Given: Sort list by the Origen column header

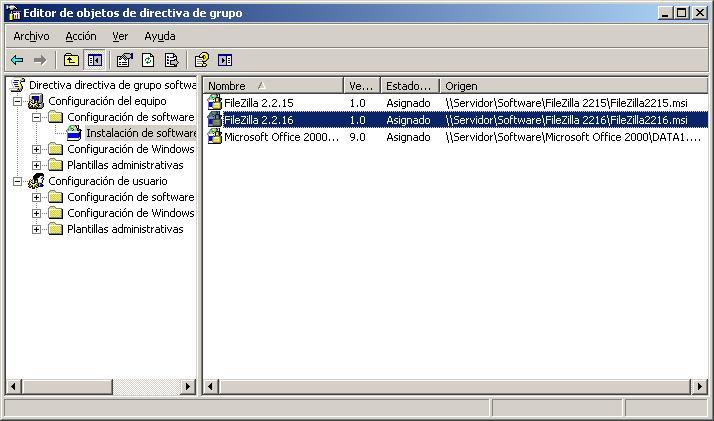Looking at the screenshot, I should pyautogui.click(x=570, y=86).
